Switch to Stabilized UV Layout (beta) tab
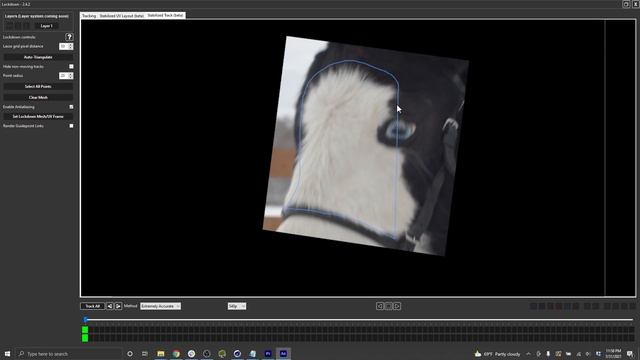640x360 pixels. [122, 16]
